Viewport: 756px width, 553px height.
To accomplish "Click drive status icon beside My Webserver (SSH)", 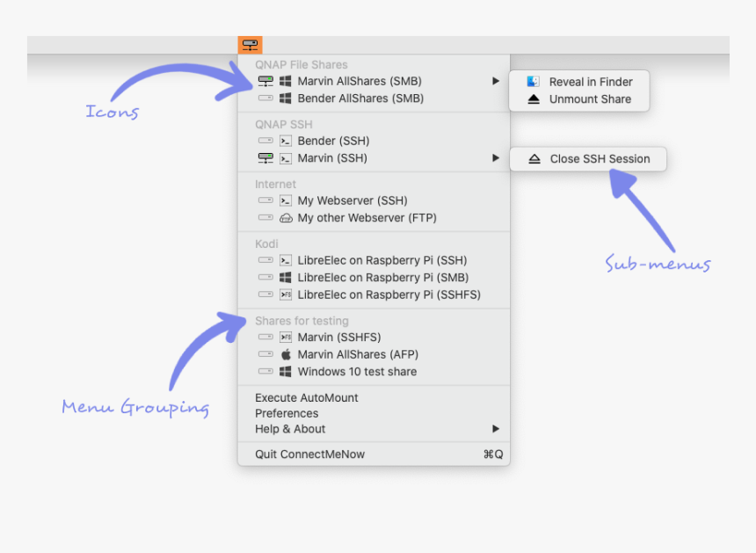I will 265,200.
